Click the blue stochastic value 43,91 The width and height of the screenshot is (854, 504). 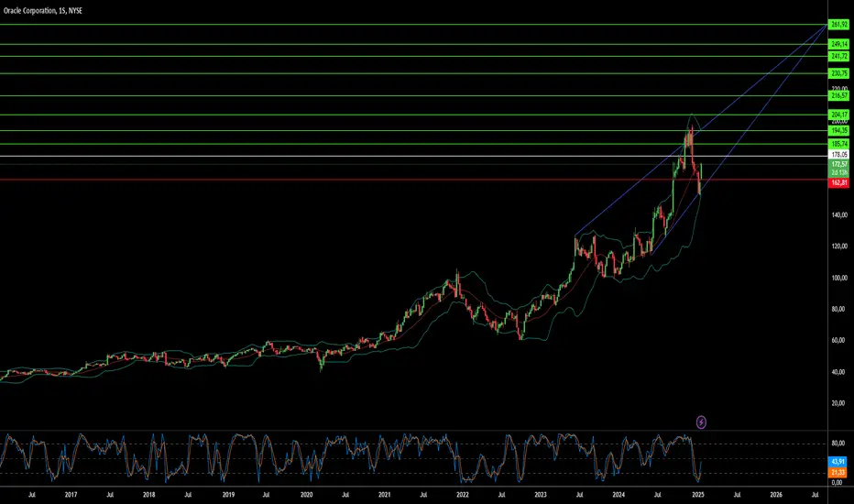pos(839,459)
